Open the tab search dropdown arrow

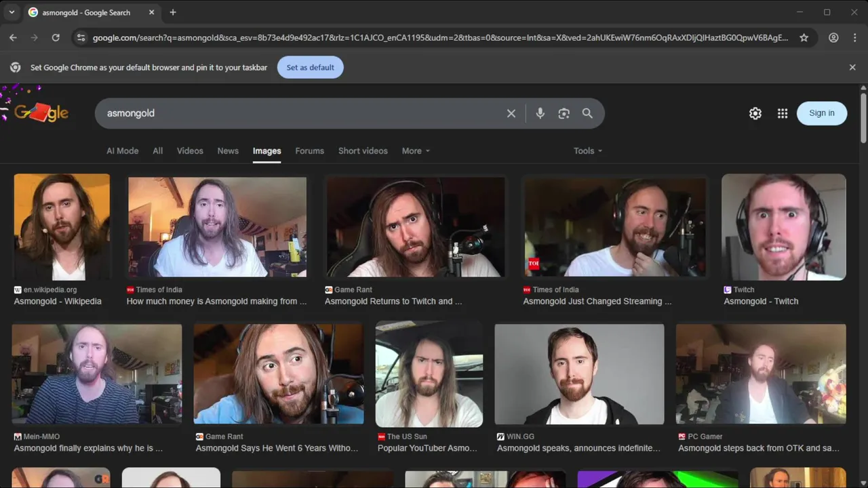tap(12, 12)
